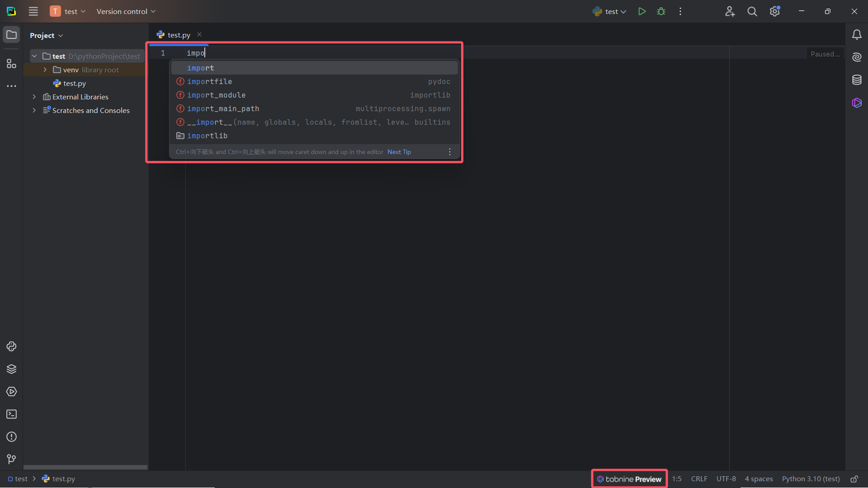
Task: Show the Problems tool window
Action: [11, 437]
